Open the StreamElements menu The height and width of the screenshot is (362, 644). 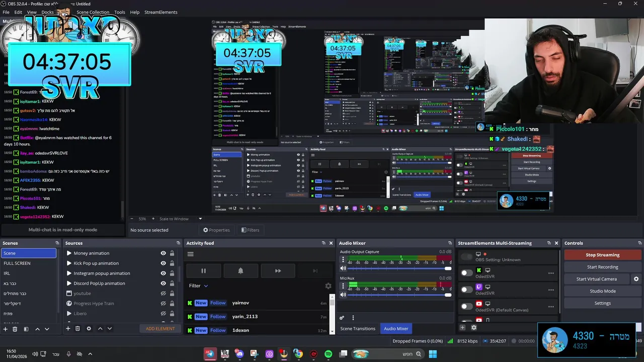click(x=161, y=12)
